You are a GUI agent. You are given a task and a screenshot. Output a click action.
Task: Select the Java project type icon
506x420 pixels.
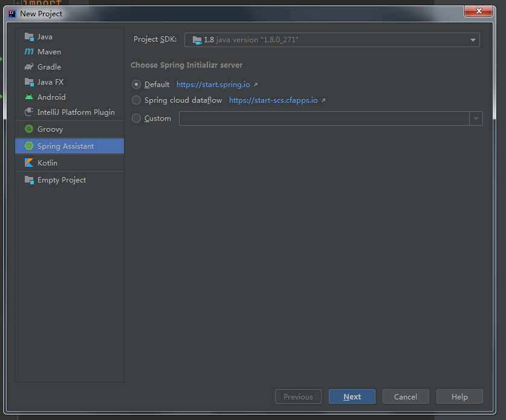click(28, 36)
